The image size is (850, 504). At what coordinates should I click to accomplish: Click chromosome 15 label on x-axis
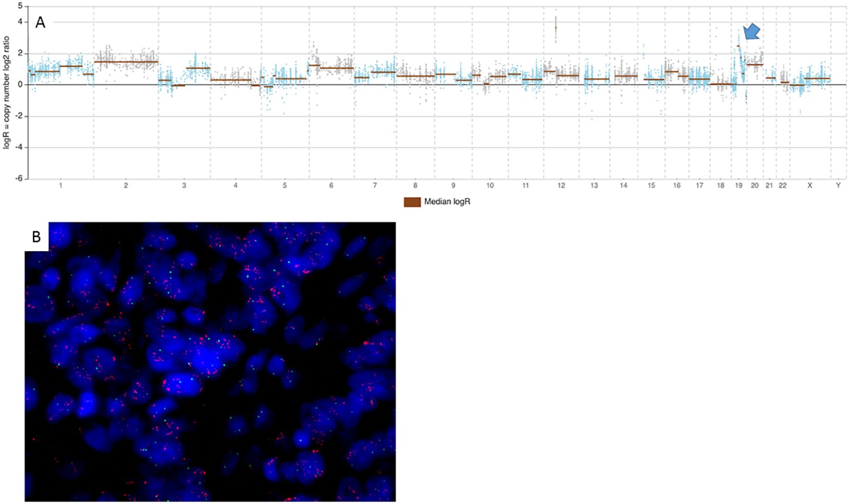pyautogui.click(x=651, y=185)
